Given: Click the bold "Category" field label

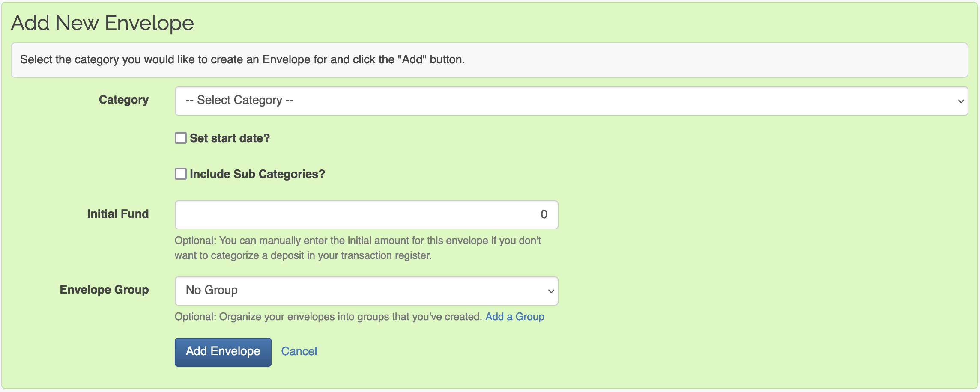Looking at the screenshot, I should coord(124,100).
